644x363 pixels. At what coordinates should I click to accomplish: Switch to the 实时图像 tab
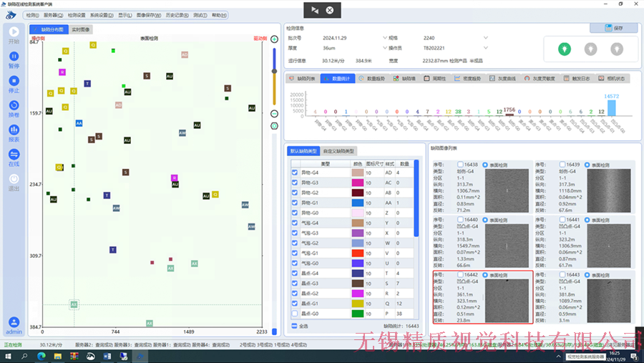point(81,30)
